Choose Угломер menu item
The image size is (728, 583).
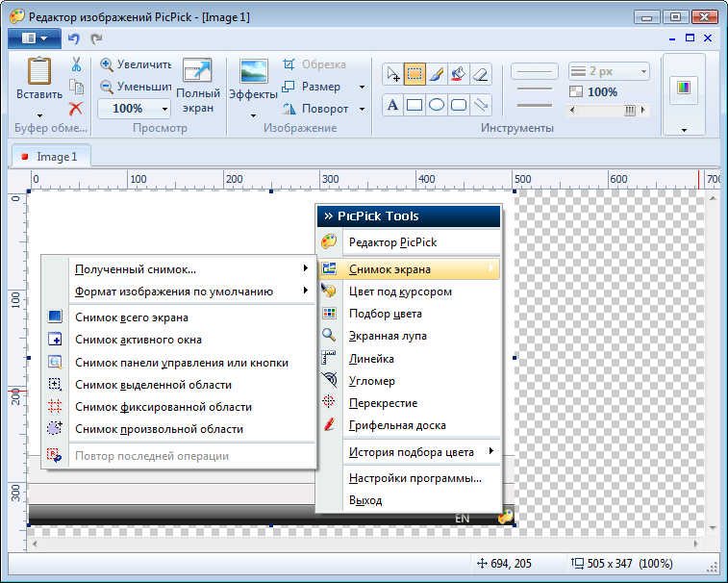pos(409,380)
